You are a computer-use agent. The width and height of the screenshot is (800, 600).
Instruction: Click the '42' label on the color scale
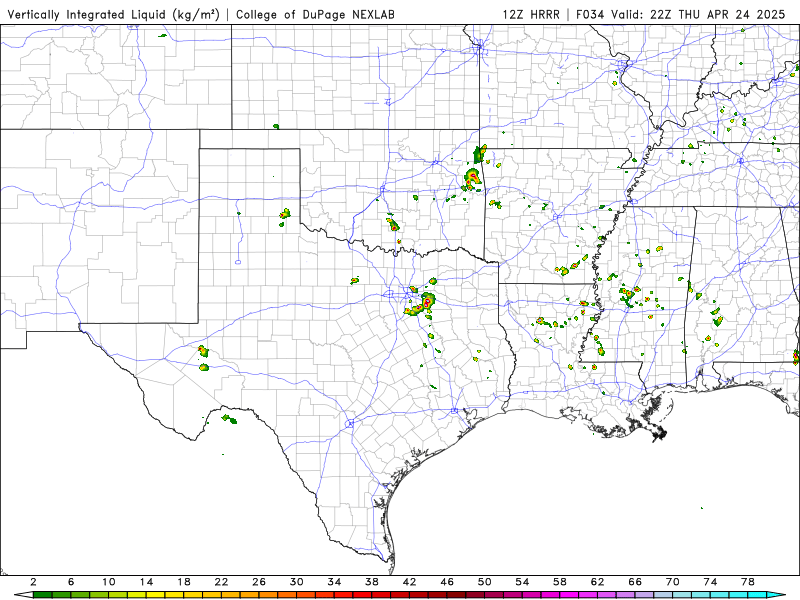click(x=410, y=582)
